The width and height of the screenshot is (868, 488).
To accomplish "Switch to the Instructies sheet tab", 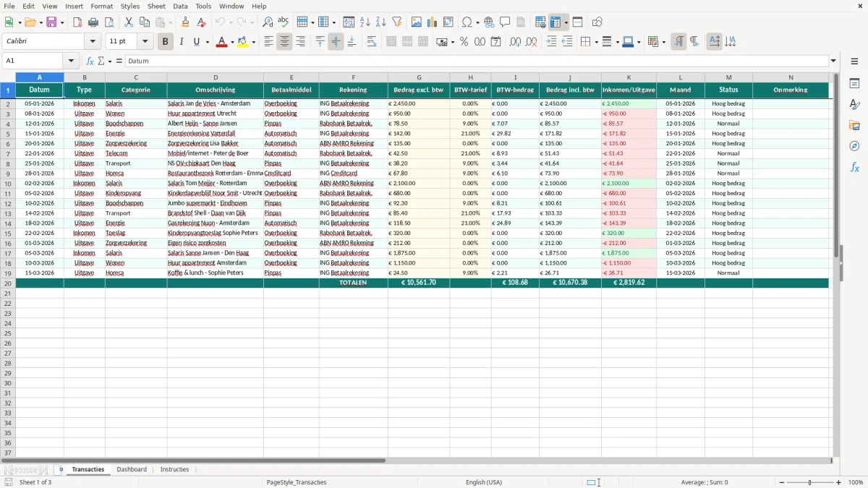I will (x=174, y=470).
